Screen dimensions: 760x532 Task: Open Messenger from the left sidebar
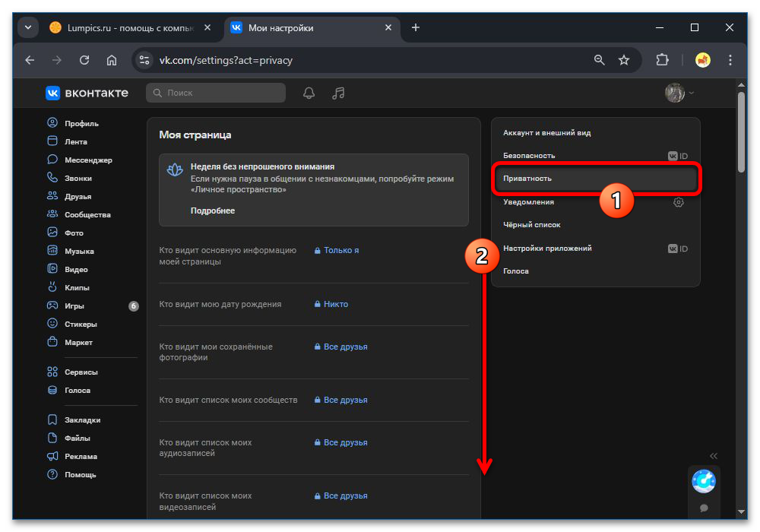coord(87,160)
